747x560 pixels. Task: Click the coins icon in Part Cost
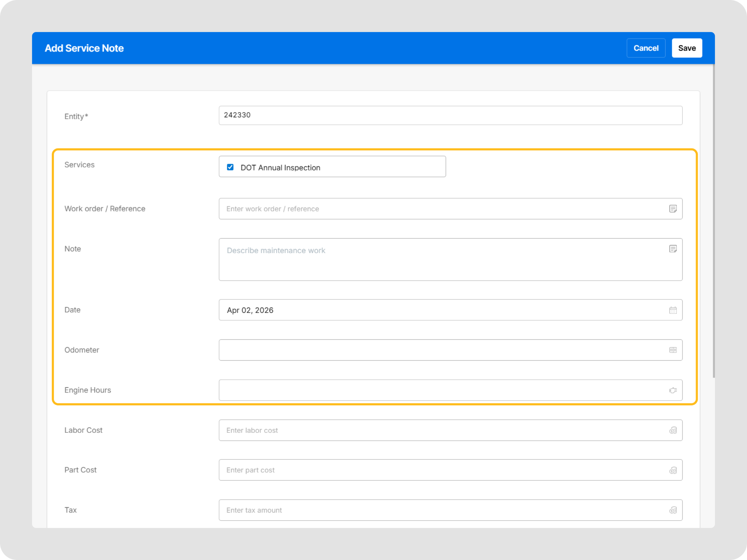[x=673, y=470]
